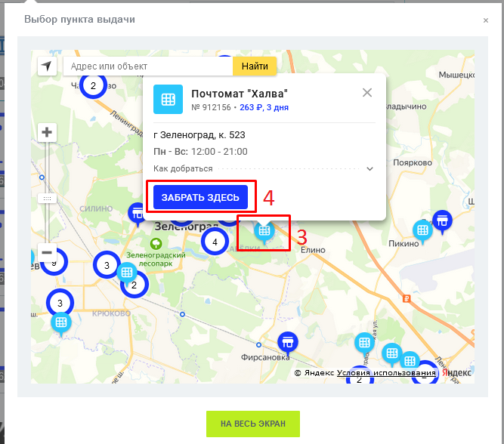Type in the address search field

pyautogui.click(x=148, y=66)
